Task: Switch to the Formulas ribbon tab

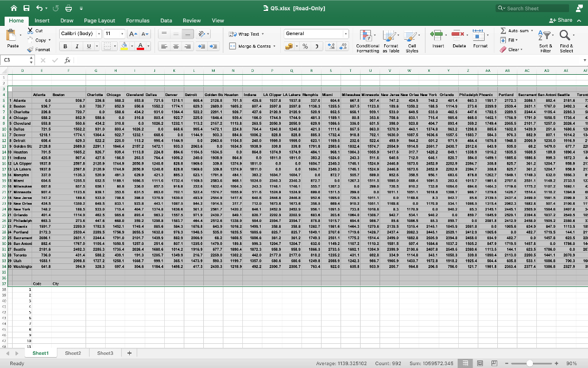Action: pos(138,20)
